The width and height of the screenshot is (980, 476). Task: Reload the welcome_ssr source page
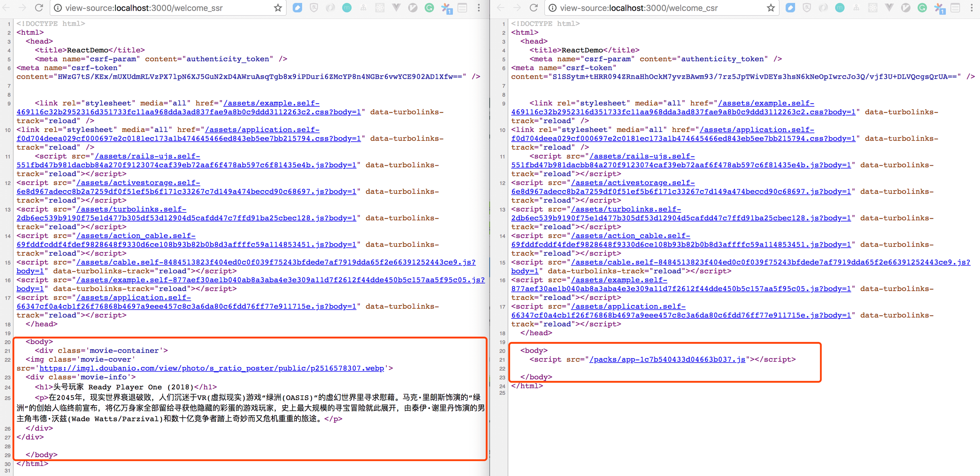[x=39, y=7]
